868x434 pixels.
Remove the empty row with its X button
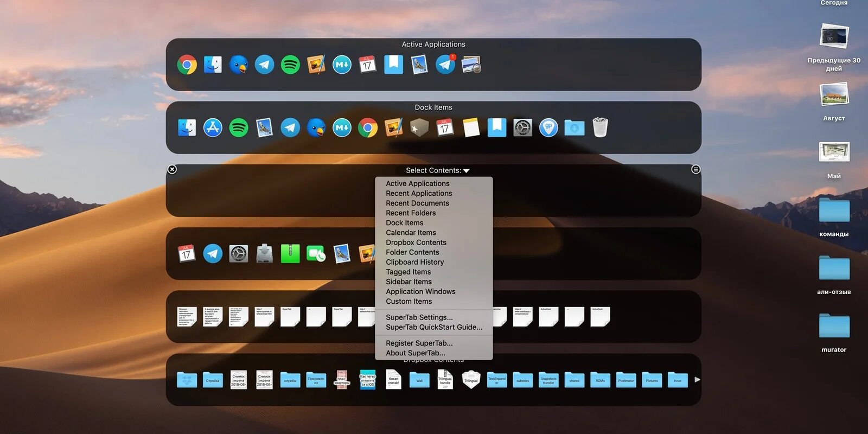[x=172, y=169]
